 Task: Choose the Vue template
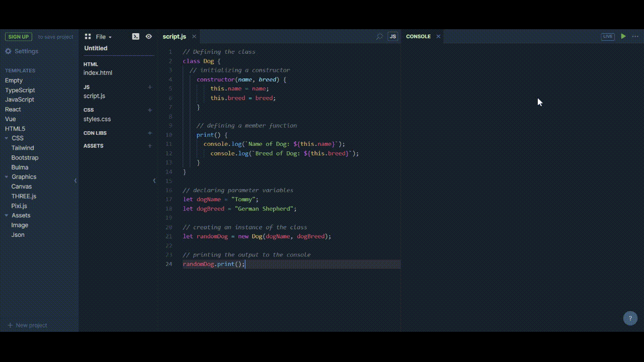pos(11,119)
